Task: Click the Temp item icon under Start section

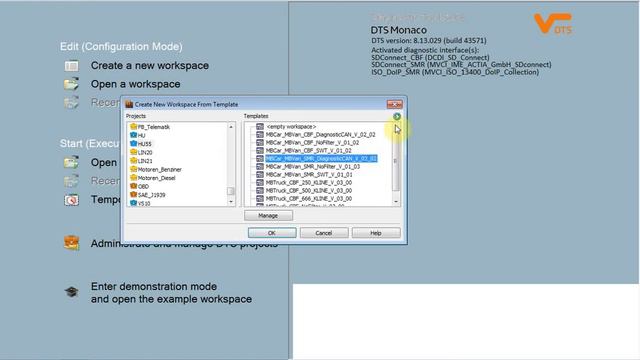Action: tap(71, 200)
